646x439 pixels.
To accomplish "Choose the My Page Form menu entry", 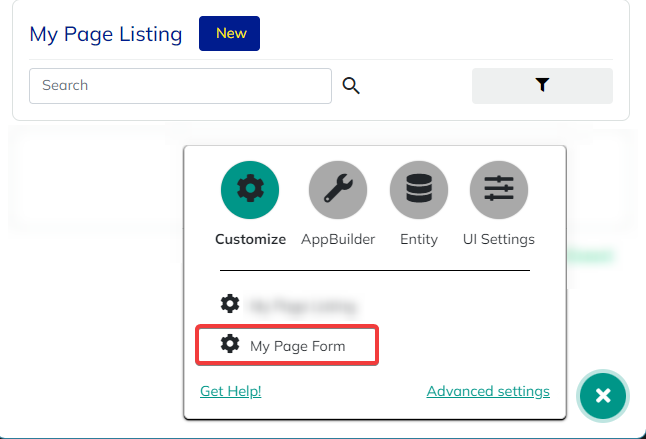I will 287,345.
